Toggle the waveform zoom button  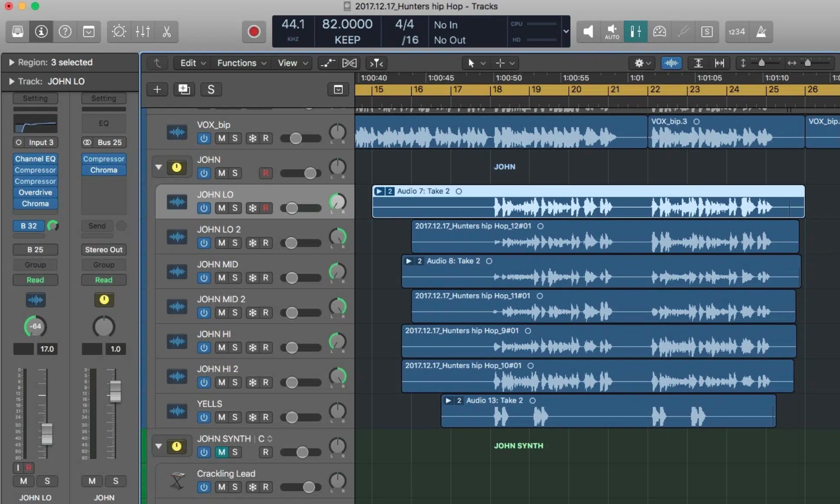(x=671, y=63)
